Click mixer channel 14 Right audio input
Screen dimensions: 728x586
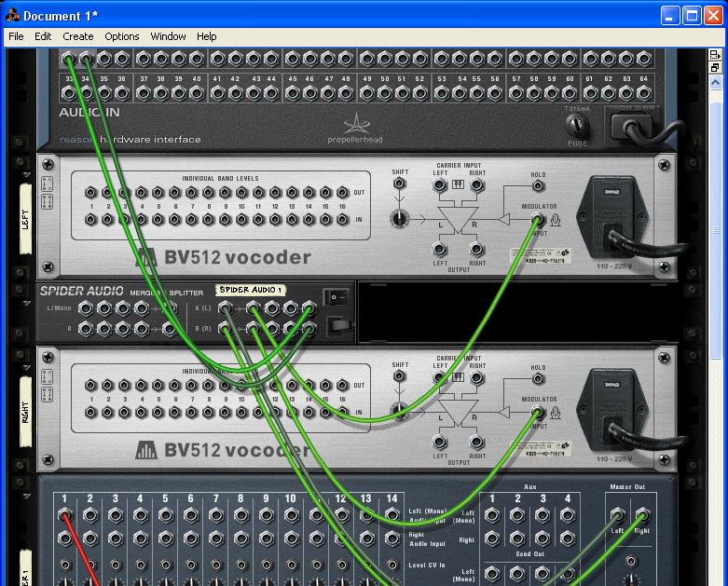pyautogui.click(x=391, y=538)
